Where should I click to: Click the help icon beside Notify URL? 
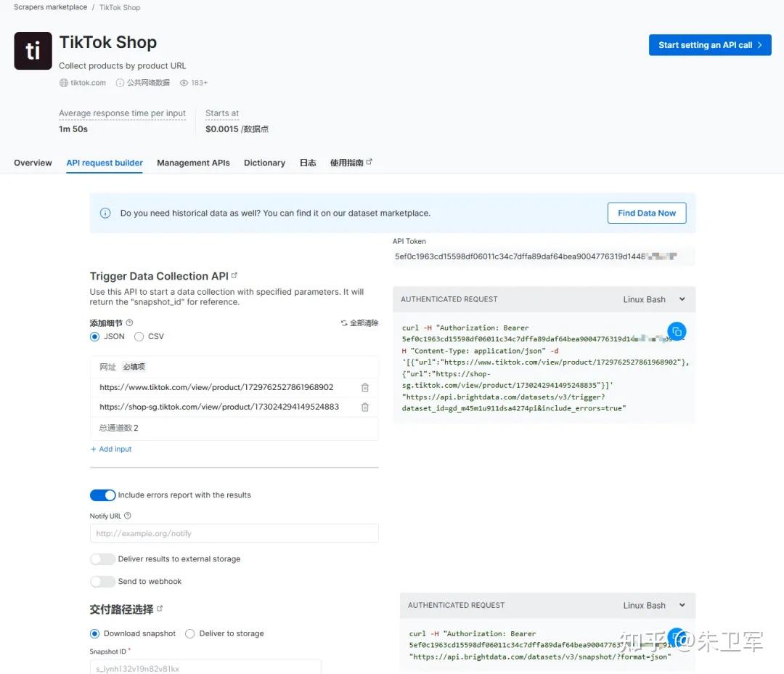pos(128,516)
